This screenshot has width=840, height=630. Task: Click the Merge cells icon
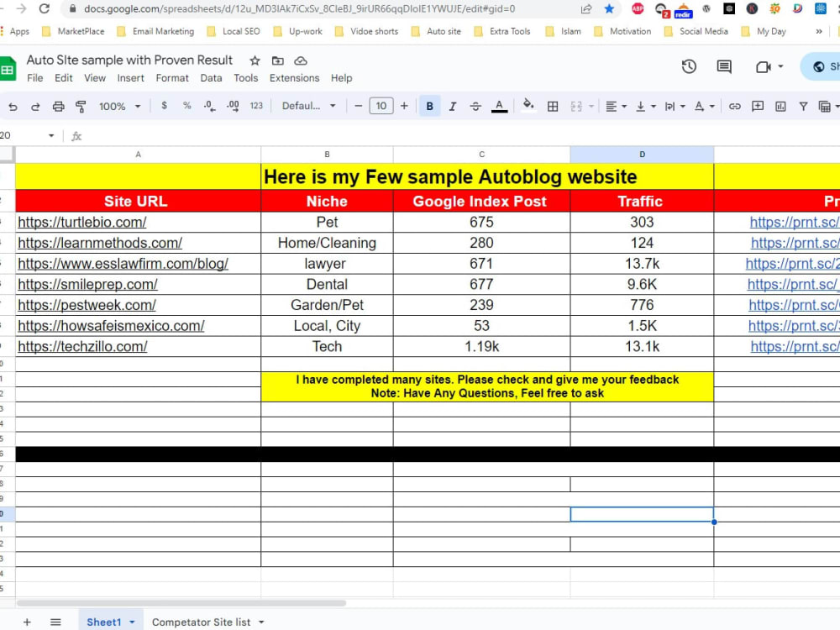576,106
